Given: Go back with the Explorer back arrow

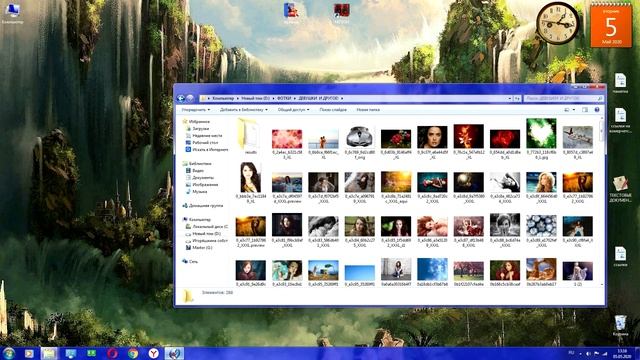Looking at the screenshot, I should 181,98.
